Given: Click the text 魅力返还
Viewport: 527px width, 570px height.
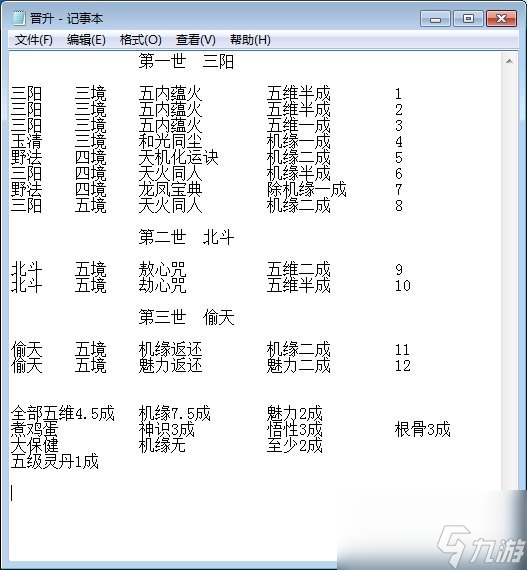Looking at the screenshot, I should (170, 365).
